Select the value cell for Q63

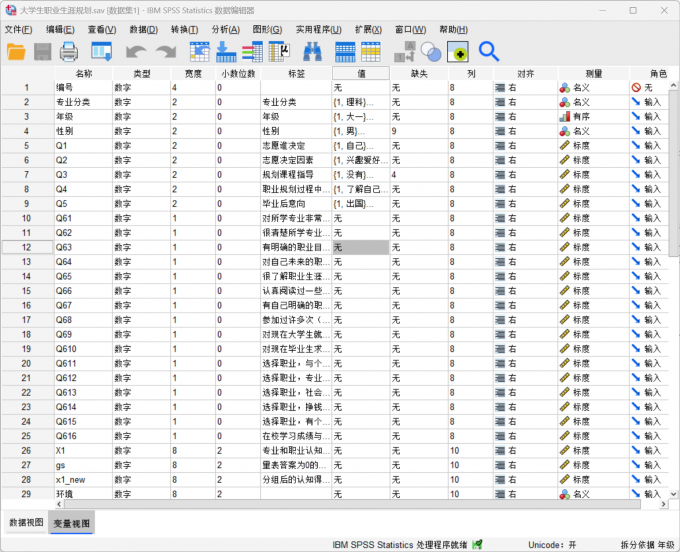(x=361, y=247)
